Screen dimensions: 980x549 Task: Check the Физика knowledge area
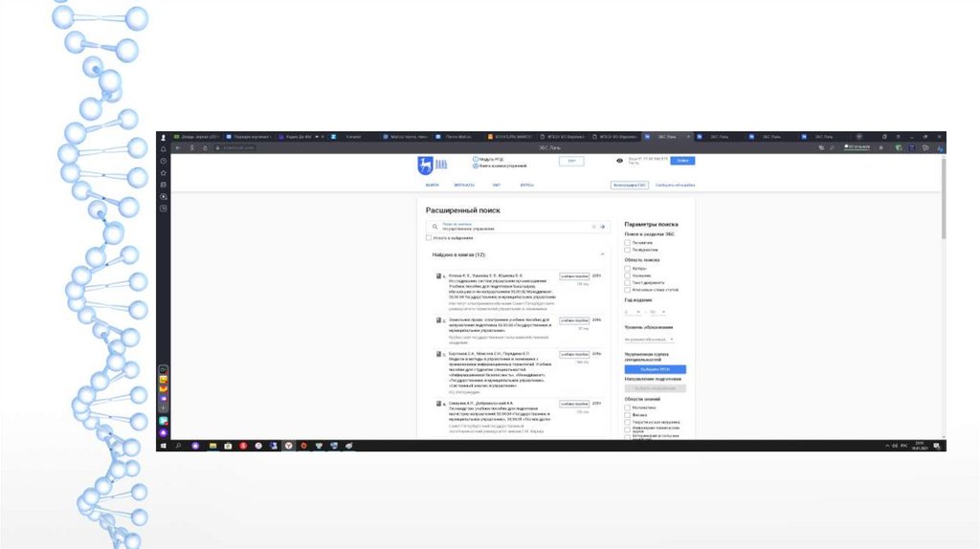628,415
